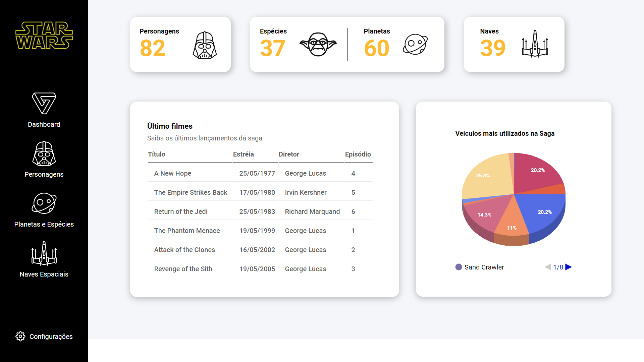This screenshot has width=644, height=362.
Task: Open planet icon in sidebar
Action: coord(44,203)
